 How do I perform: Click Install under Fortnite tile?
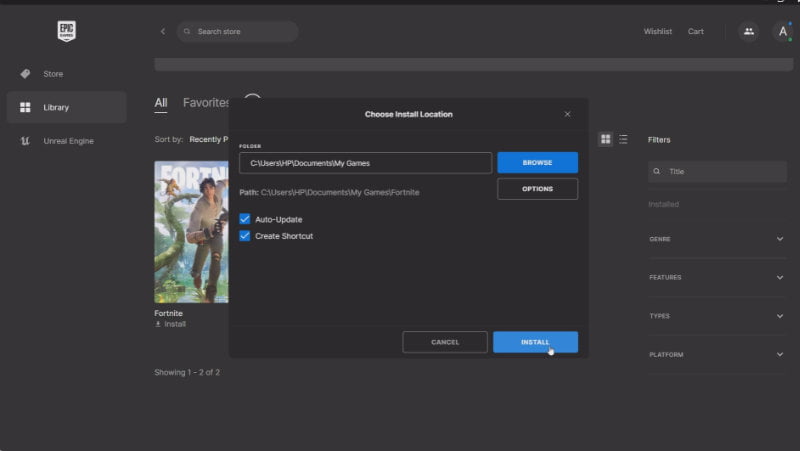tap(170, 324)
